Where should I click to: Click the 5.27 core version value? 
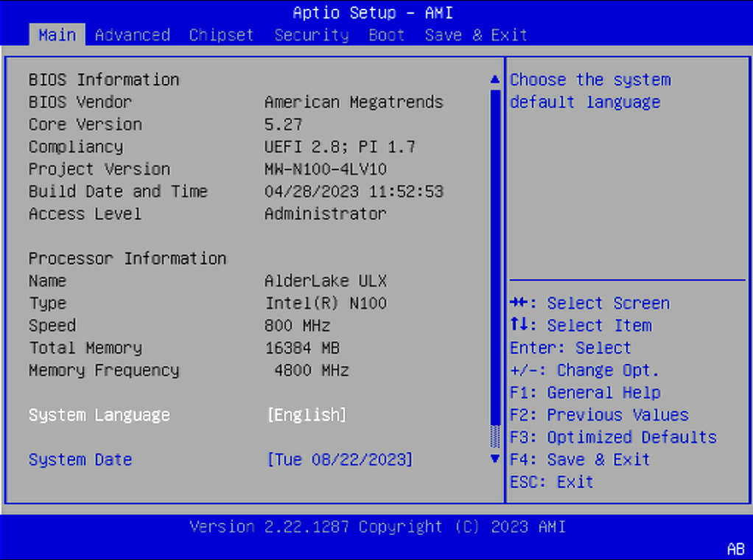(x=284, y=125)
